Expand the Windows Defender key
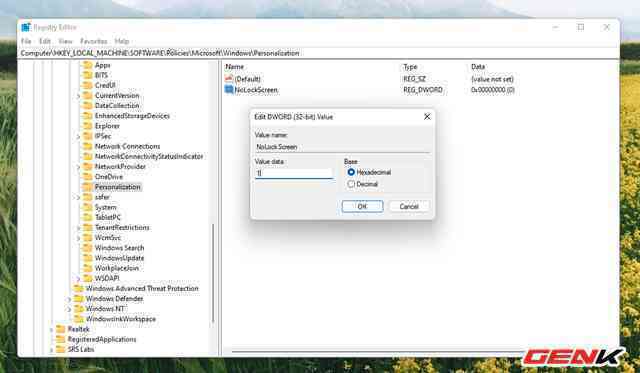Image resolution: width=640 pixels, height=373 pixels. click(x=69, y=299)
